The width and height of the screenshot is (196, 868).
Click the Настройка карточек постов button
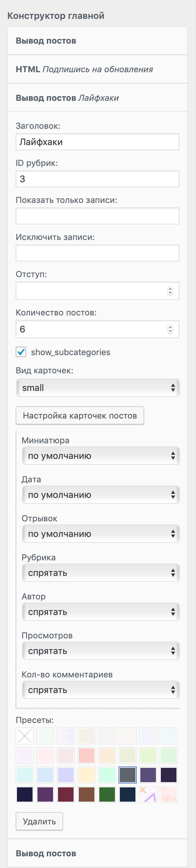80,416
